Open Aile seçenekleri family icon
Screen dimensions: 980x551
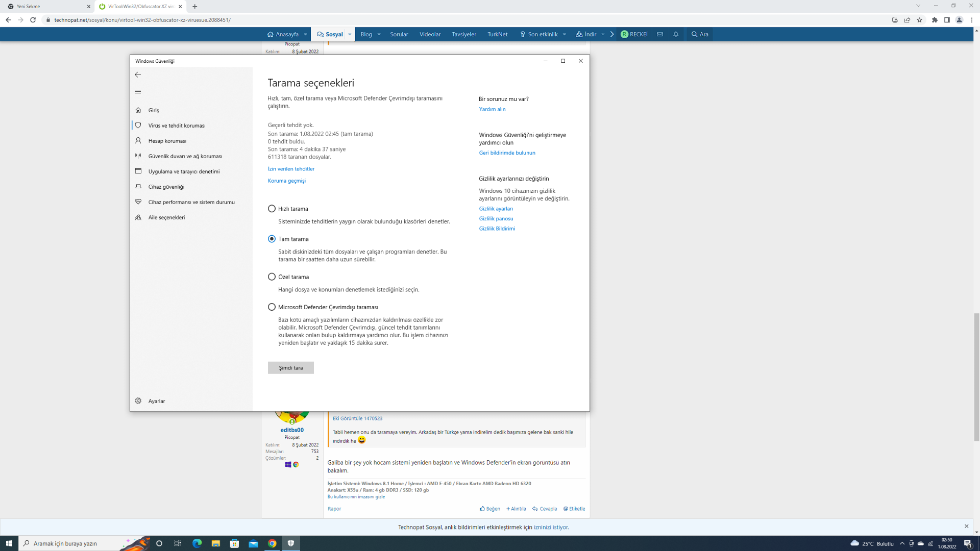pyautogui.click(x=138, y=217)
